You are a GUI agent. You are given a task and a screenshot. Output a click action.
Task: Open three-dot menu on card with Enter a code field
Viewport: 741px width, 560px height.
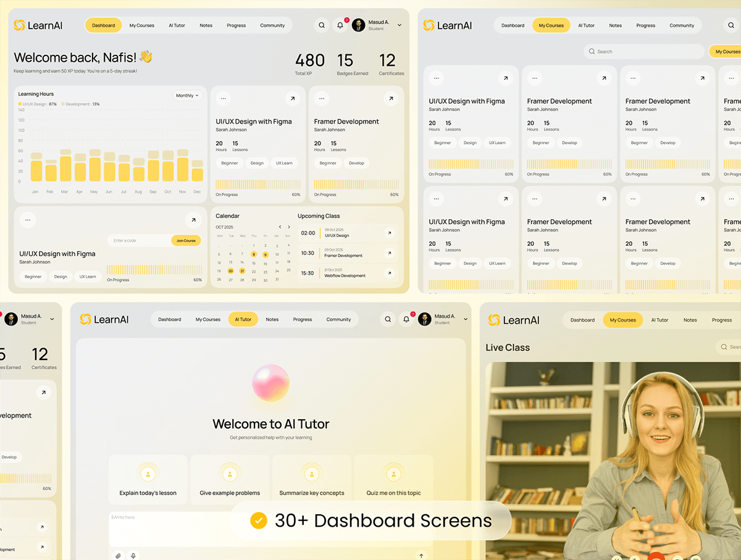click(27, 219)
